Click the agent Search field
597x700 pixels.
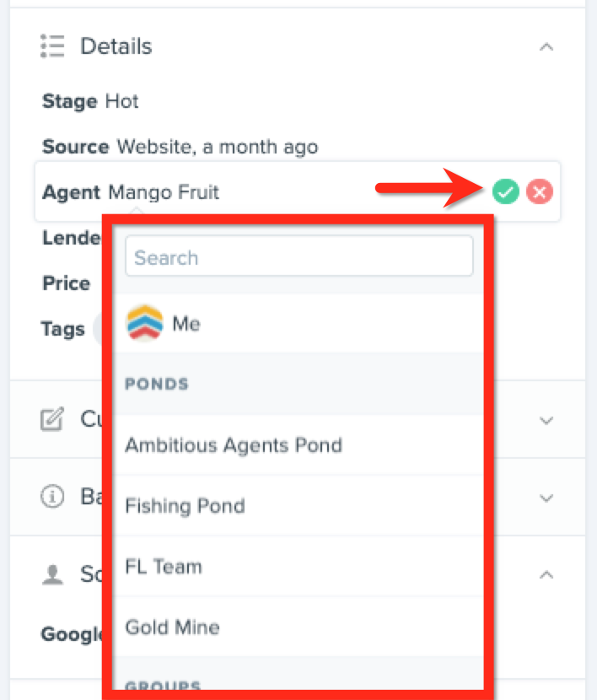(299, 256)
